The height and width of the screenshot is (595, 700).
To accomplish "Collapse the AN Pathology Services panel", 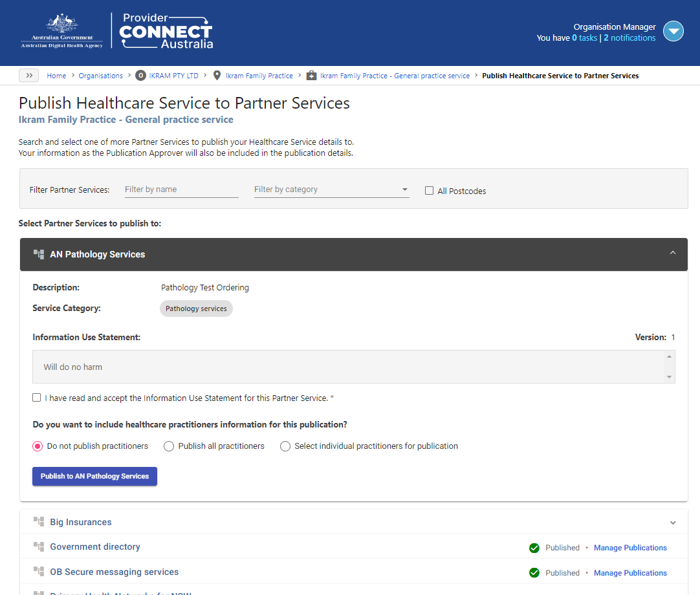I will (x=673, y=253).
